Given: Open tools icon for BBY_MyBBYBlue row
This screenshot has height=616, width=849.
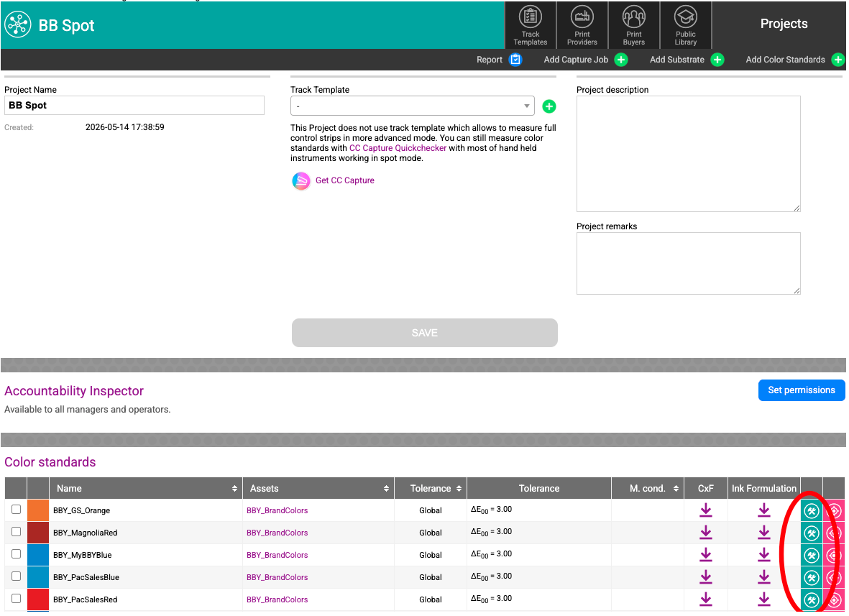Looking at the screenshot, I should coord(811,556).
